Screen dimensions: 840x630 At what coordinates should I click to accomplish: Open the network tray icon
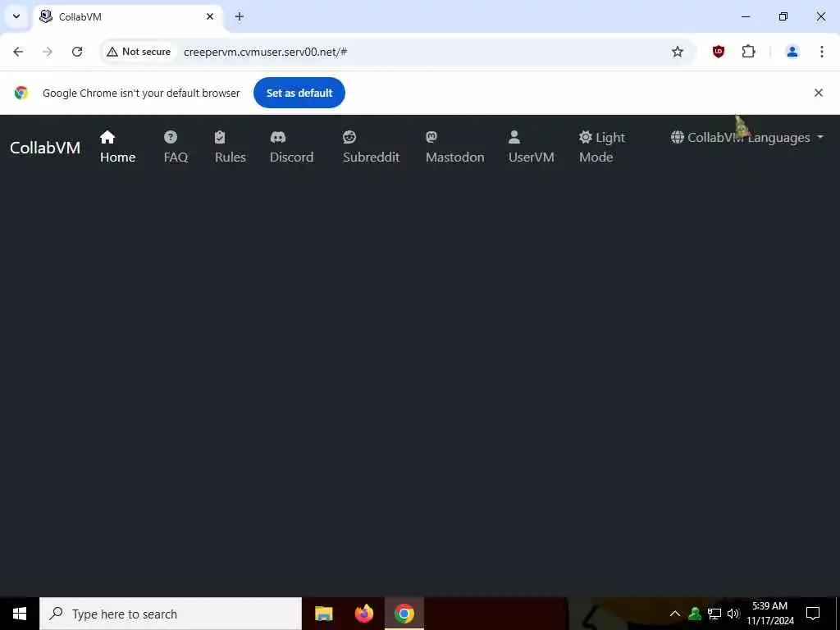point(714,614)
